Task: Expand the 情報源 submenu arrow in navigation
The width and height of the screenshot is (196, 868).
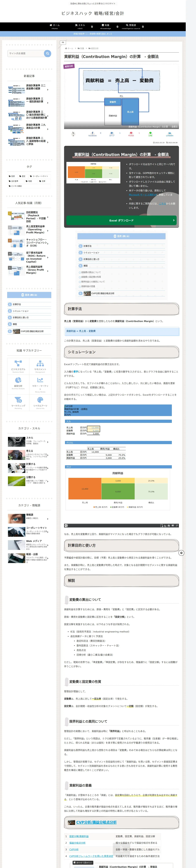Action: point(143,27)
